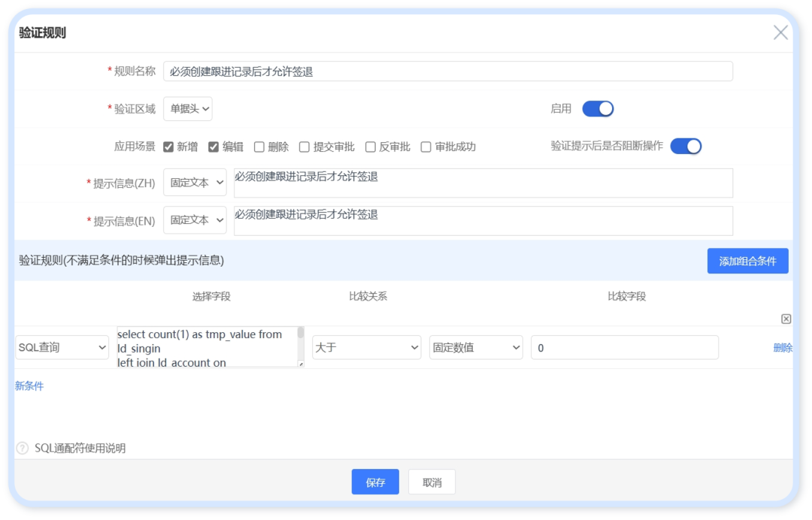This screenshot has width=812, height=520.
Task: Toggle 验证提示后是否阻断操作 switch
Action: click(686, 146)
